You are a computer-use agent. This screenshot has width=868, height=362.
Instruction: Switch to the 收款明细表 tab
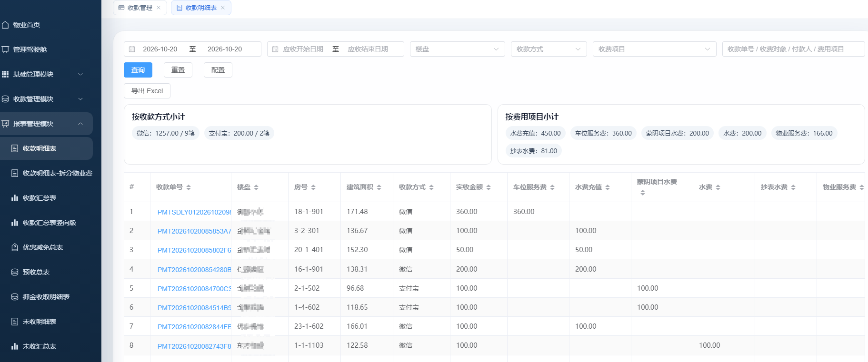[x=201, y=8]
